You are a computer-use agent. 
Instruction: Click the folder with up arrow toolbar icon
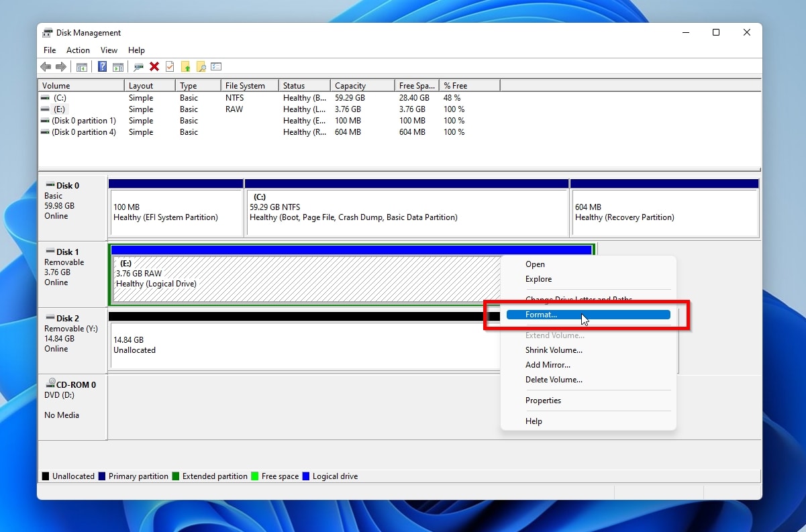(186, 66)
